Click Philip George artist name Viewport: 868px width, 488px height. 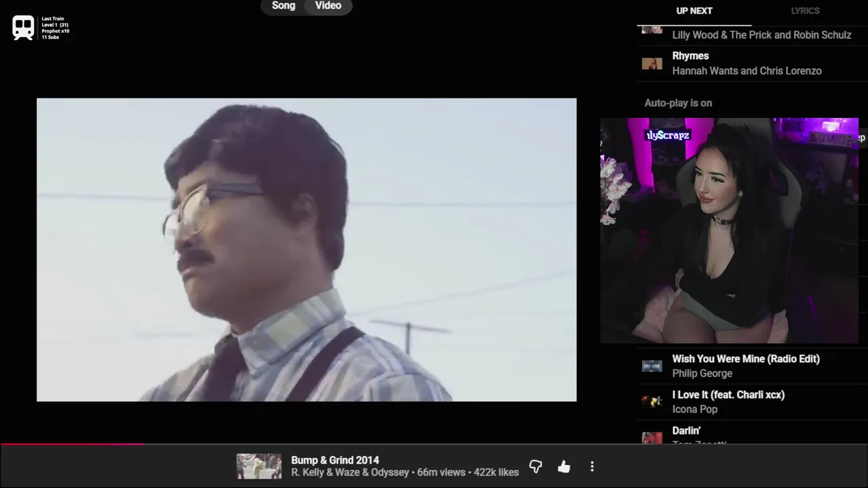(x=702, y=373)
